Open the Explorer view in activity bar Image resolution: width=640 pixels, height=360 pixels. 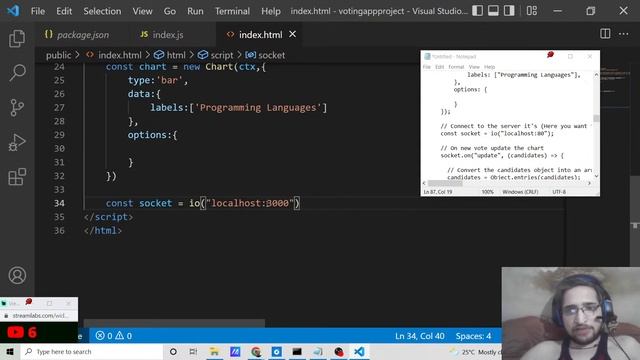17,39
